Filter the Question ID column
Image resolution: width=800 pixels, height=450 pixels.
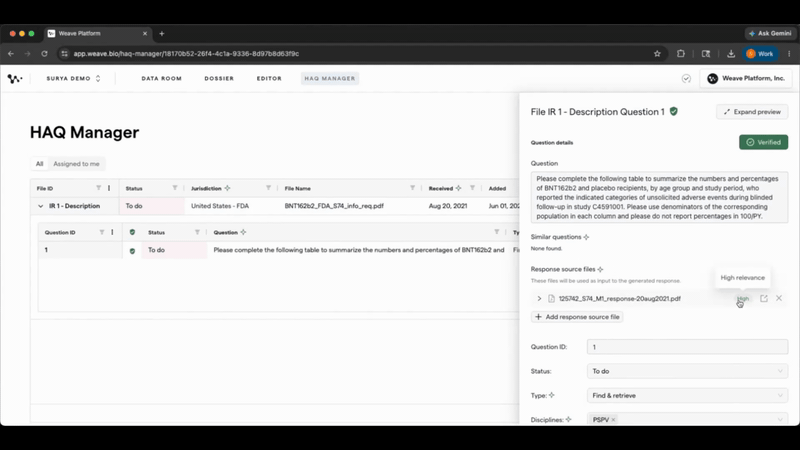point(102,232)
